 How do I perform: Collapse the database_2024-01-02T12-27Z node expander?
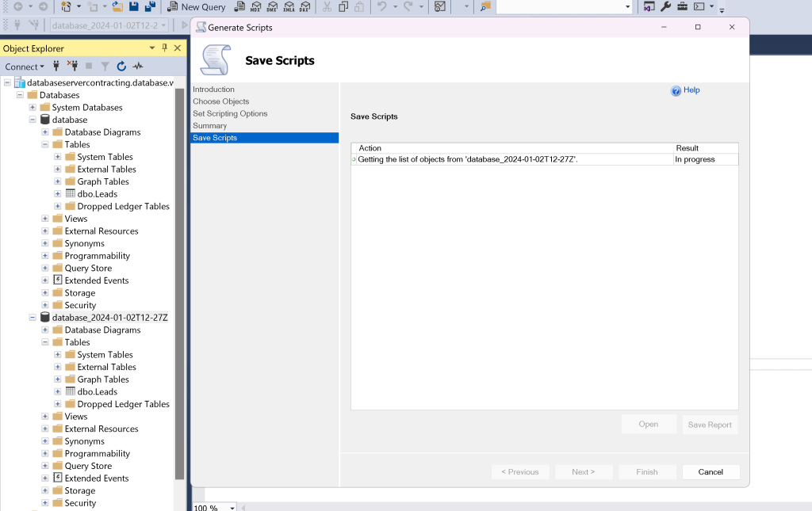click(x=32, y=317)
